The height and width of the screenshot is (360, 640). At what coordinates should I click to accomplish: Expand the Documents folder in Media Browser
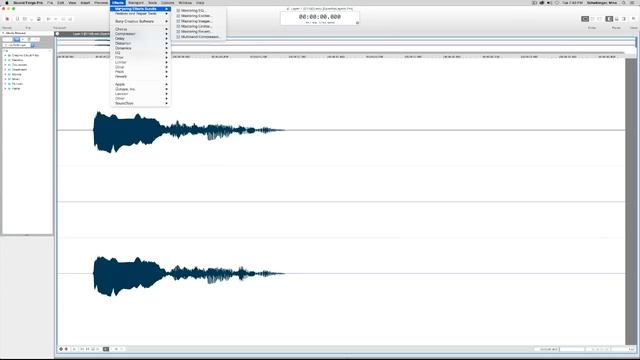5,65
